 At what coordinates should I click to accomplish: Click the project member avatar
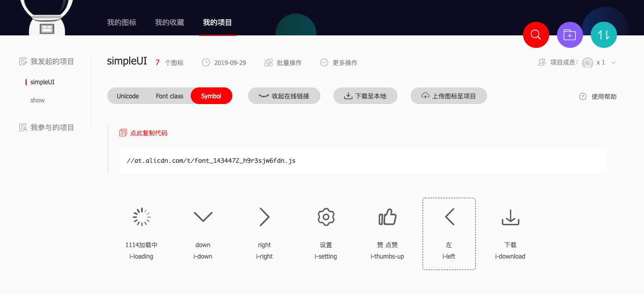coord(588,62)
